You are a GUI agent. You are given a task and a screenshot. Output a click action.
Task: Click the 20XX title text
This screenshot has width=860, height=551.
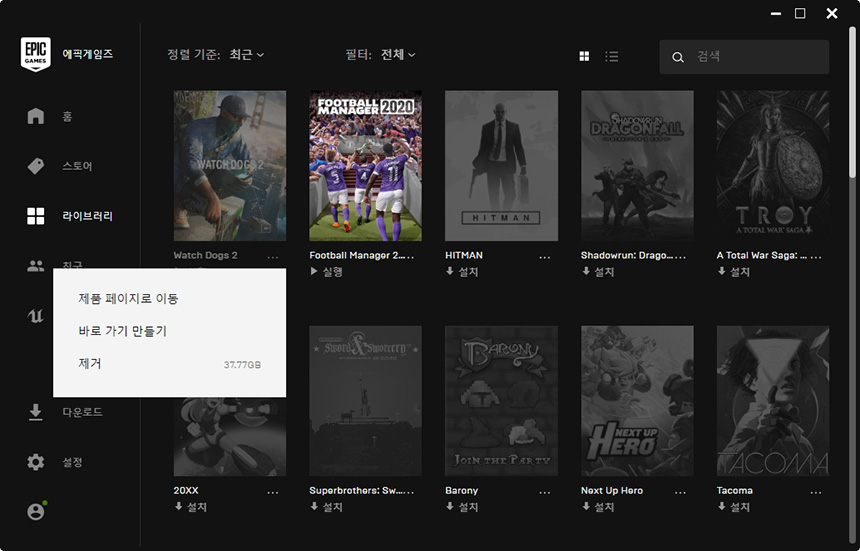pyautogui.click(x=186, y=491)
